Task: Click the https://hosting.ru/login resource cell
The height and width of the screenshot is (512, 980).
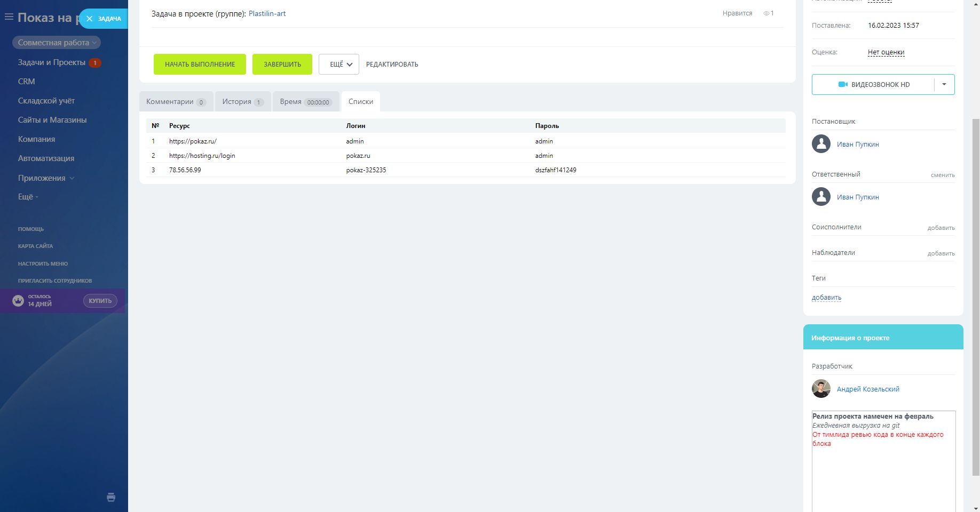Action: [x=202, y=156]
